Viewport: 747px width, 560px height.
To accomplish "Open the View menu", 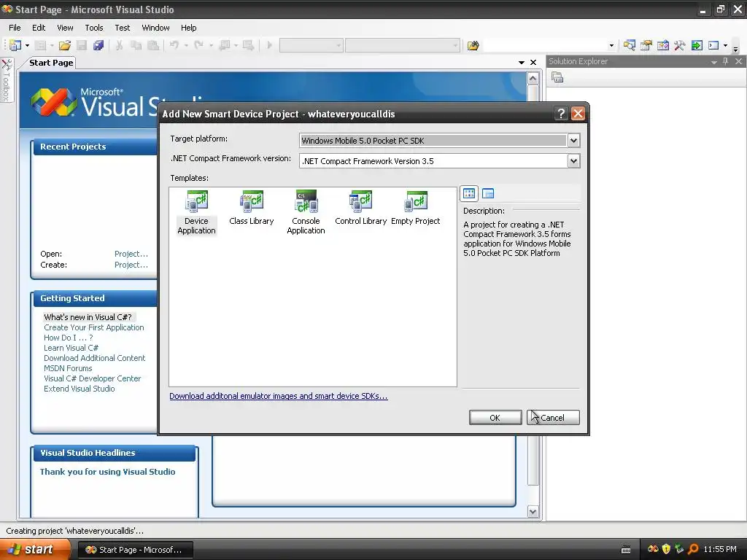I will click(x=65, y=28).
